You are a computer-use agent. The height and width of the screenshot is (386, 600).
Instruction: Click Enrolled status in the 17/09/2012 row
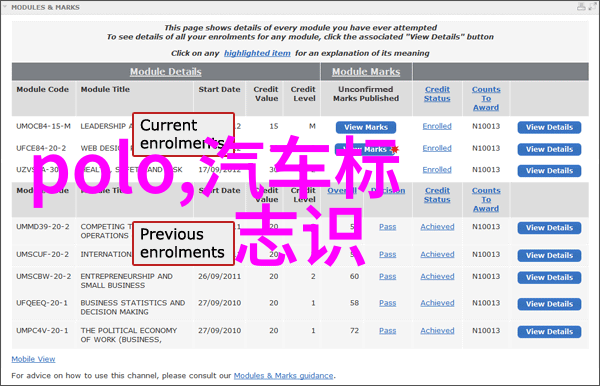437,169
